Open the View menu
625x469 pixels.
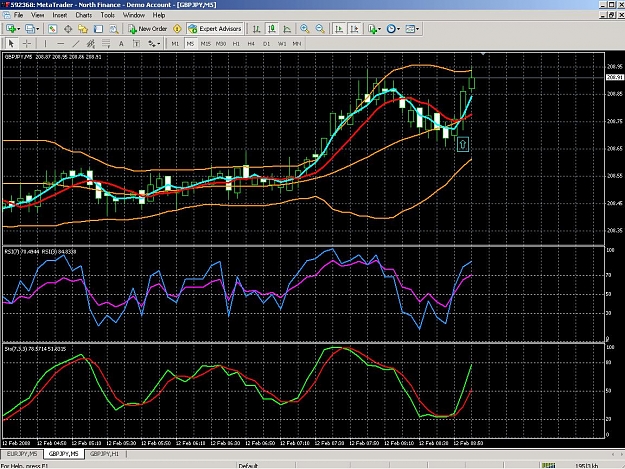point(37,15)
